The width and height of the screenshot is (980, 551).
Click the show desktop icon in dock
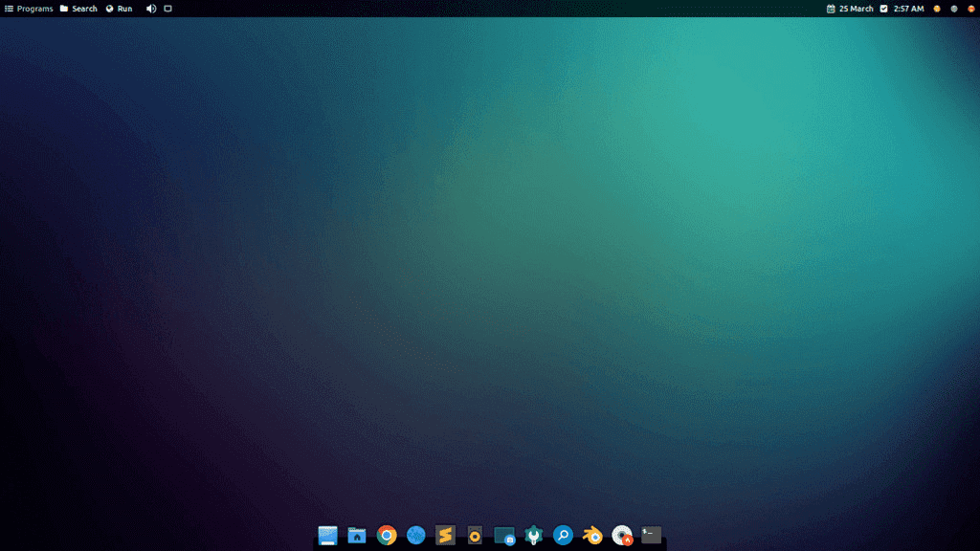(x=327, y=536)
